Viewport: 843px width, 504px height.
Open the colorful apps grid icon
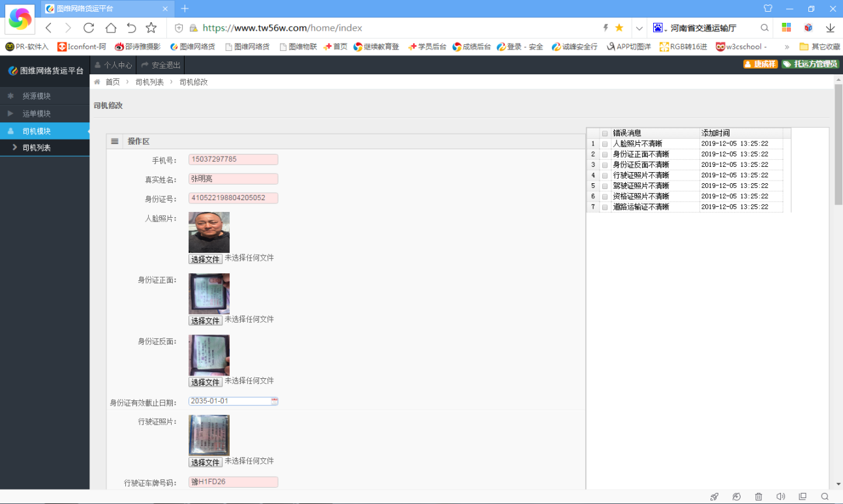[x=787, y=28]
